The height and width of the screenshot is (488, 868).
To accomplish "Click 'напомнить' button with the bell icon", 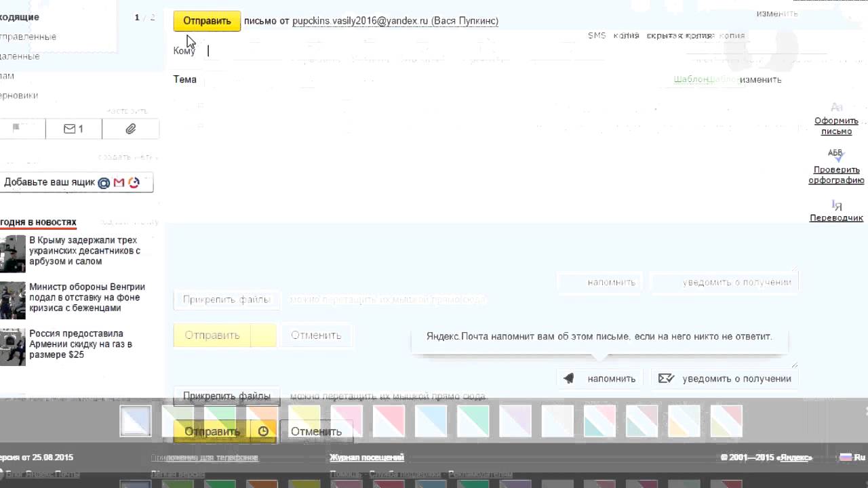I will pyautogui.click(x=601, y=379).
